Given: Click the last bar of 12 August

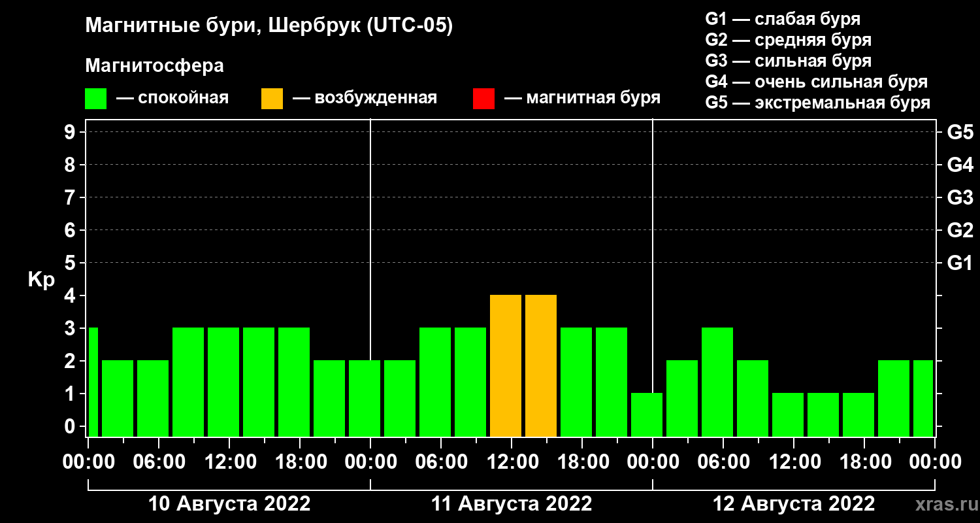Looking at the screenshot, I should point(923,399).
